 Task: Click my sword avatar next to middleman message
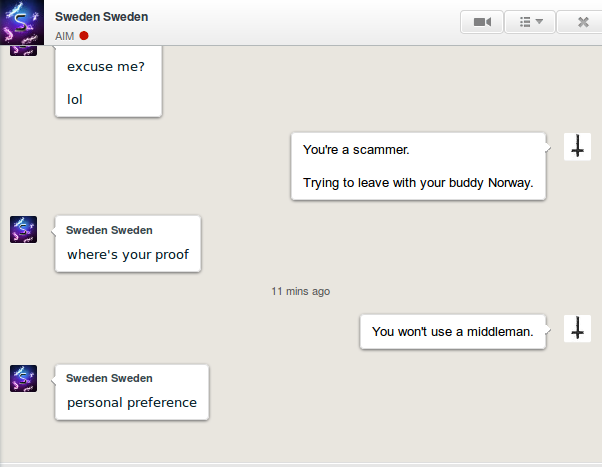(577, 328)
